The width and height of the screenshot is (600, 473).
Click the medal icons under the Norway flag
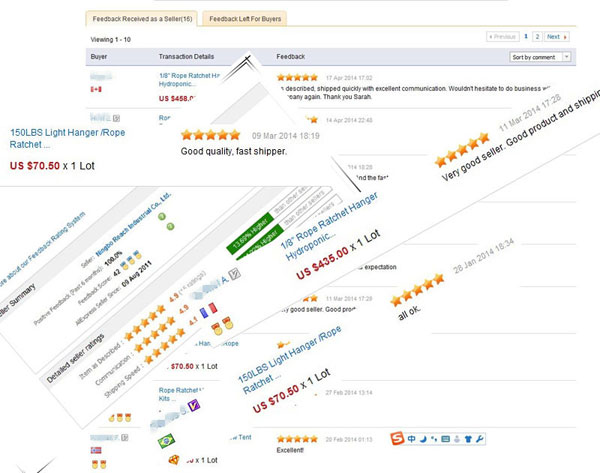tap(99, 464)
